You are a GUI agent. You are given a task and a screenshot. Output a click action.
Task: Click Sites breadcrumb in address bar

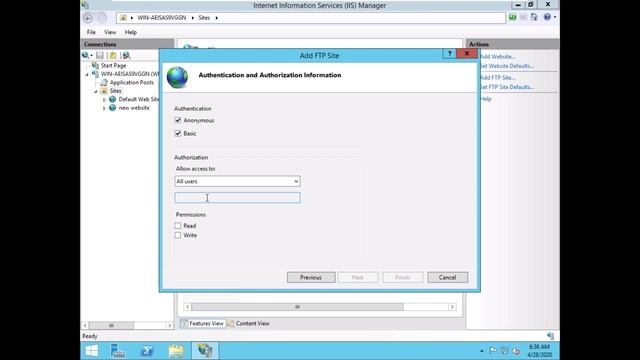pyautogui.click(x=204, y=18)
